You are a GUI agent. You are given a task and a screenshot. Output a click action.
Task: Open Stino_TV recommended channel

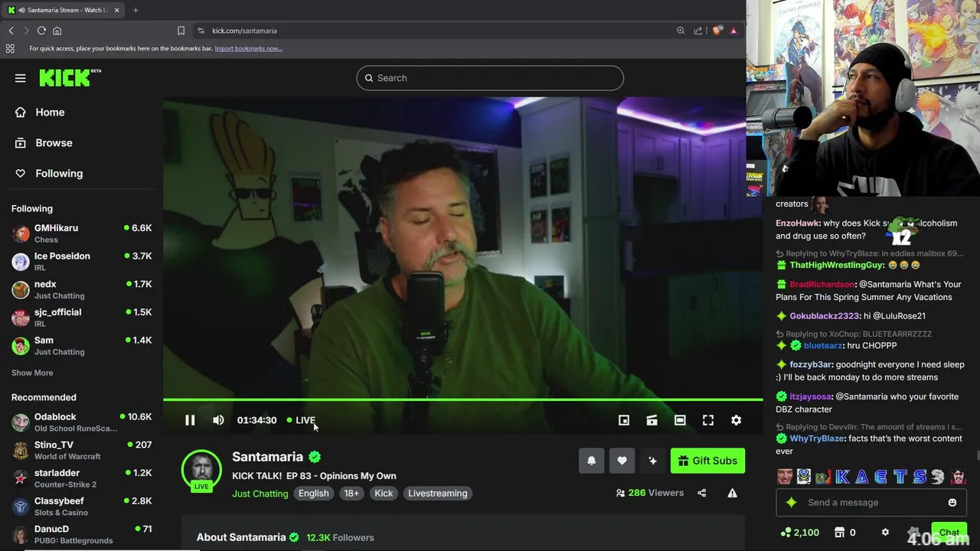(x=81, y=450)
